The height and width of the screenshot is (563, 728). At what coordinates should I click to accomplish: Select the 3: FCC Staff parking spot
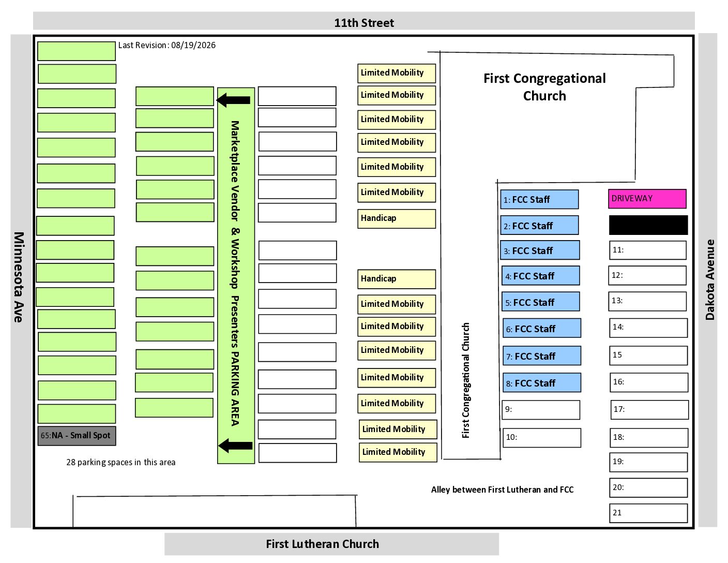click(x=540, y=250)
